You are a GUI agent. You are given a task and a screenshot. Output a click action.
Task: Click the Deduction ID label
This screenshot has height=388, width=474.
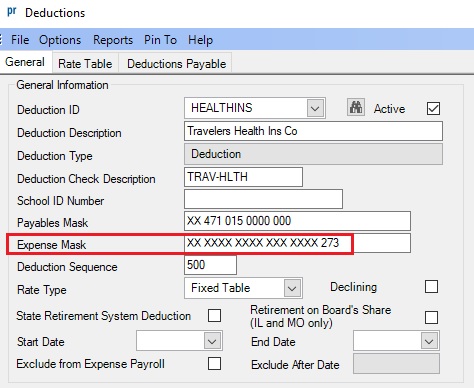48,110
